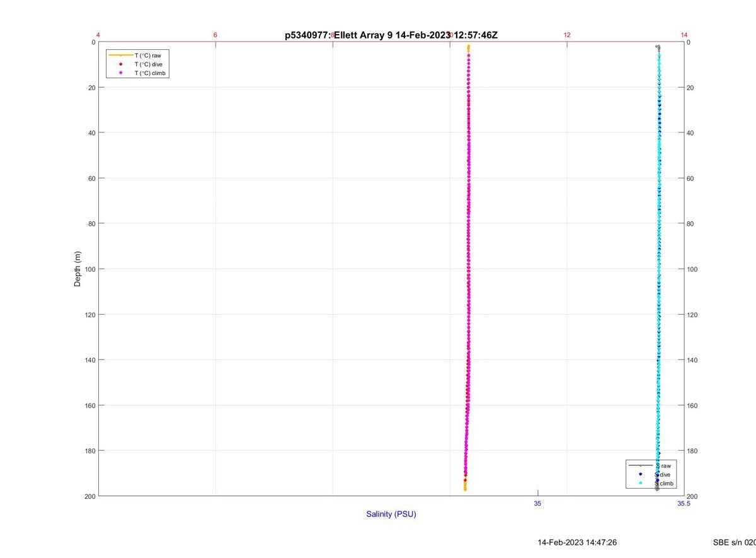Click '100' on the right depth axis
This screenshot has height=558, width=756.
[692, 269]
